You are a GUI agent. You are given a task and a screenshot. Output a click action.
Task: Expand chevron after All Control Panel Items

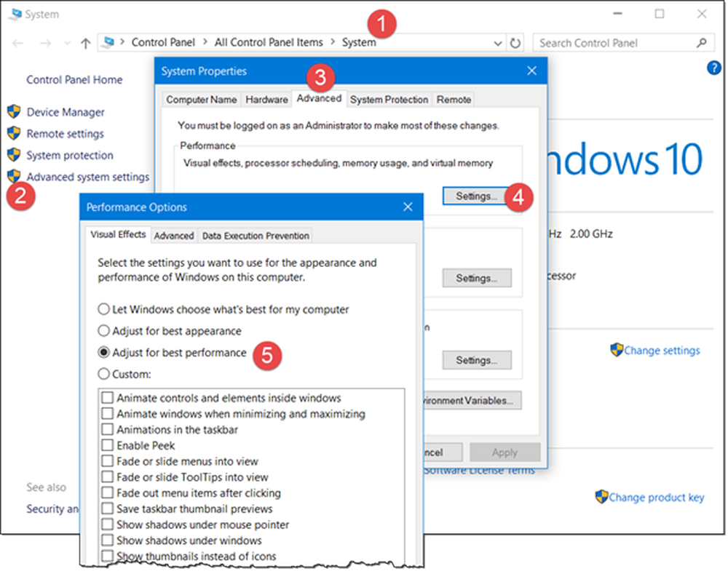pos(333,42)
